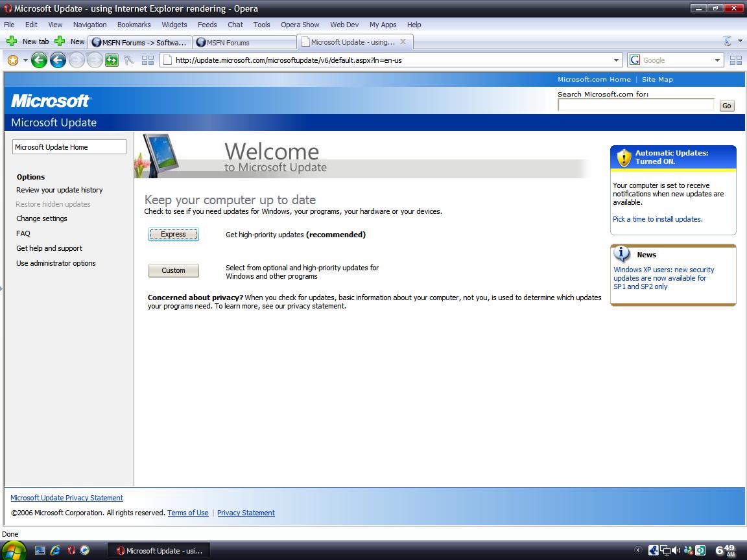Open the 'Terms of Use' link
This screenshot has height=560, width=747.
pyautogui.click(x=187, y=513)
